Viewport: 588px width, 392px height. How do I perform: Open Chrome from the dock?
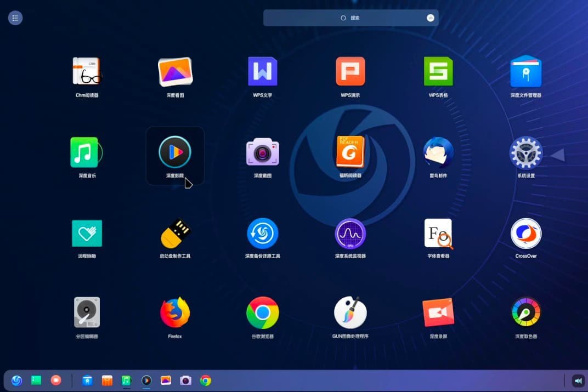205,380
